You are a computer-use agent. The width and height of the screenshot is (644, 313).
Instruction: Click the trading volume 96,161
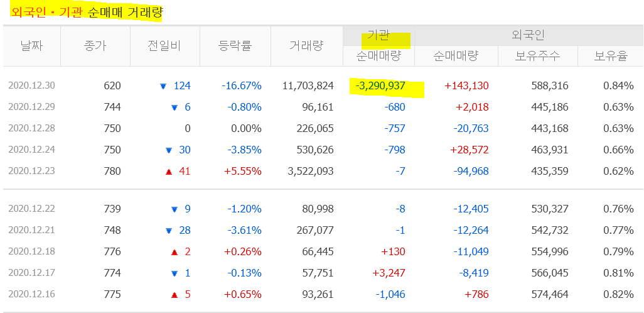pos(318,107)
